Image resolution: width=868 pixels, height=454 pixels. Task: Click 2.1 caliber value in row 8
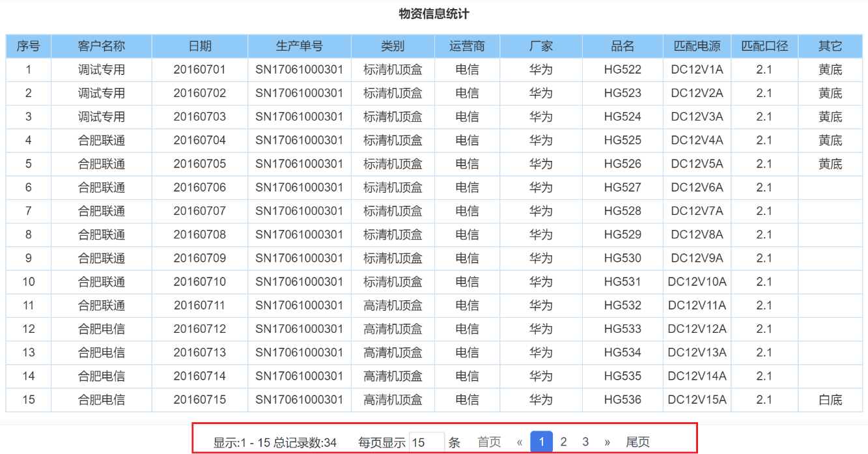click(764, 234)
